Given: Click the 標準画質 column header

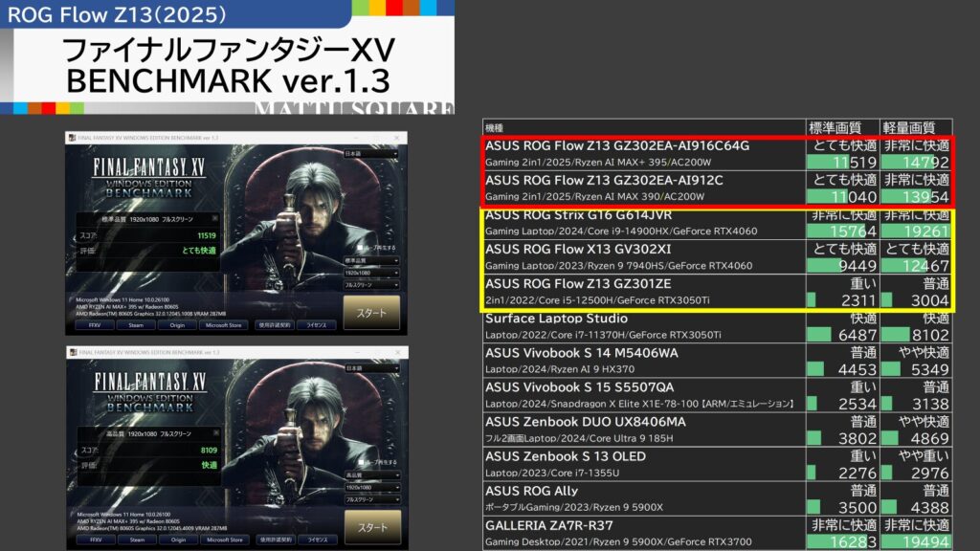Looking at the screenshot, I should click(x=835, y=128).
